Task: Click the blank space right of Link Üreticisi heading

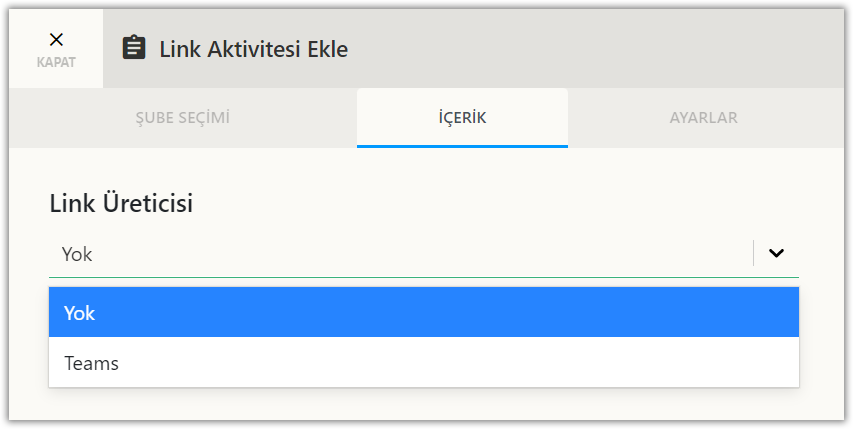Action: (500, 203)
